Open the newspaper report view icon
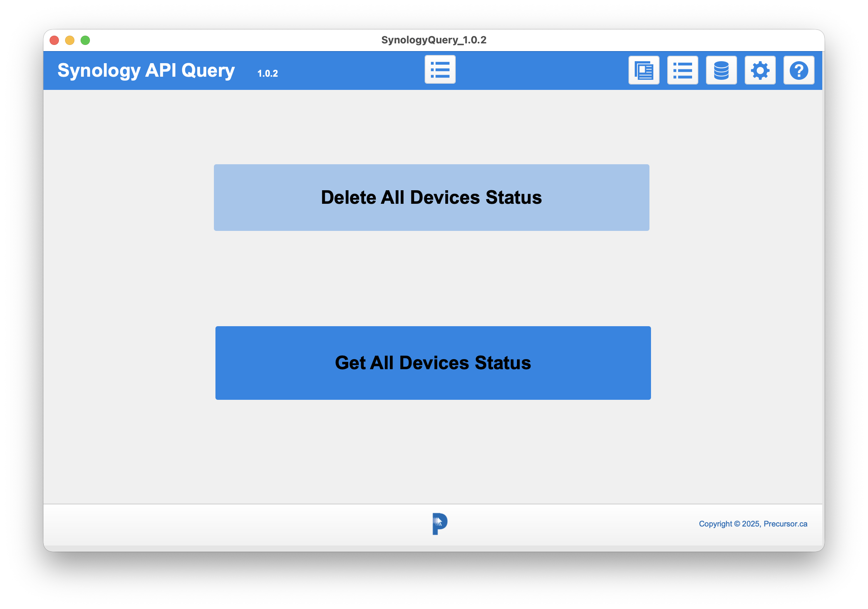The height and width of the screenshot is (609, 868). [x=644, y=70]
